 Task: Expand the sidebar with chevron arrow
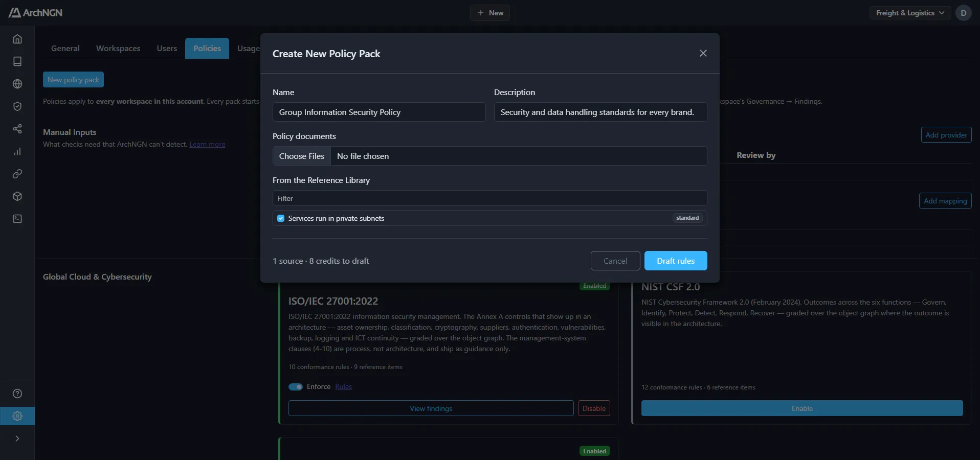(17, 439)
